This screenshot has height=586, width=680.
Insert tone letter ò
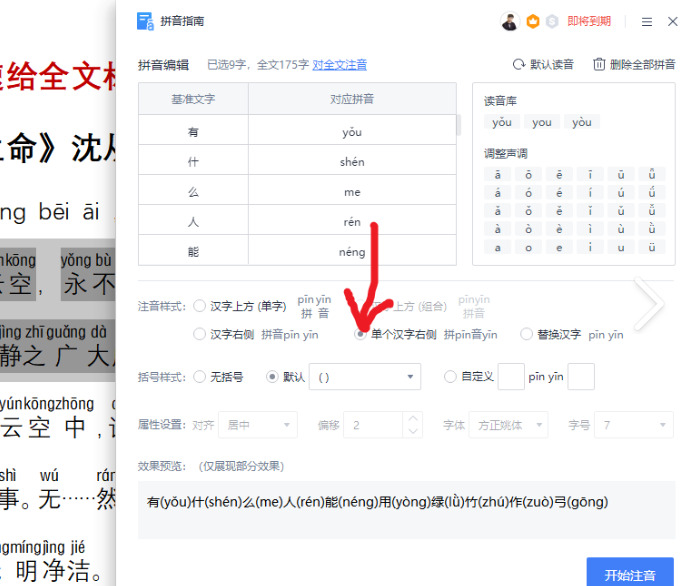click(528, 229)
